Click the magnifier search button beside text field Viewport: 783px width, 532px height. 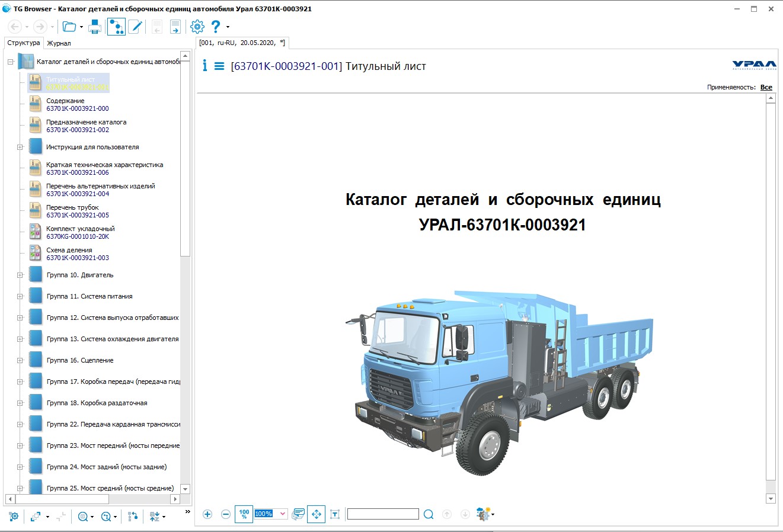(x=429, y=514)
